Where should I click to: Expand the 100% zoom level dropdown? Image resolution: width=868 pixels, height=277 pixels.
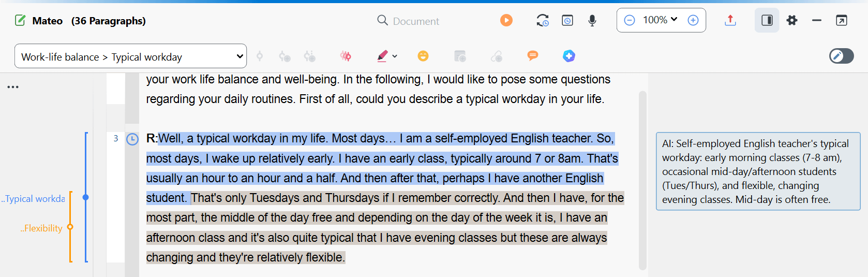[x=660, y=20]
